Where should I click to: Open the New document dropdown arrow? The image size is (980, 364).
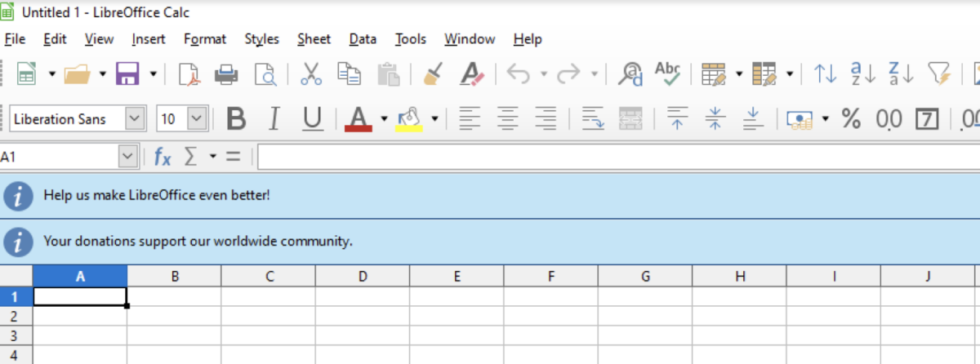(x=52, y=75)
